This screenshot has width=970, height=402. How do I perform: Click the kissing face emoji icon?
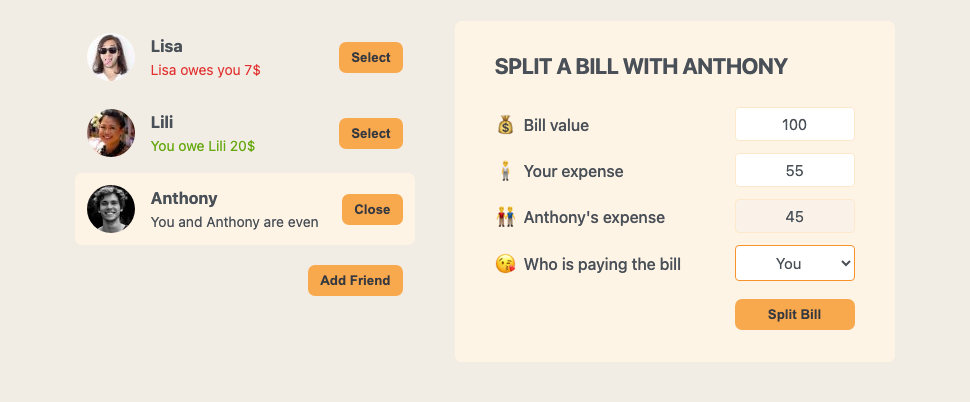(x=505, y=264)
